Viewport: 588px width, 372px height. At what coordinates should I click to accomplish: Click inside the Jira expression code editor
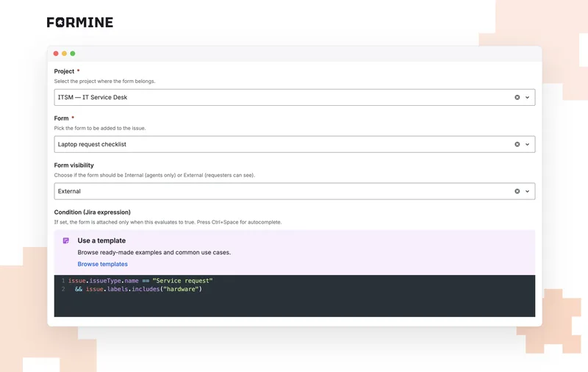click(295, 296)
